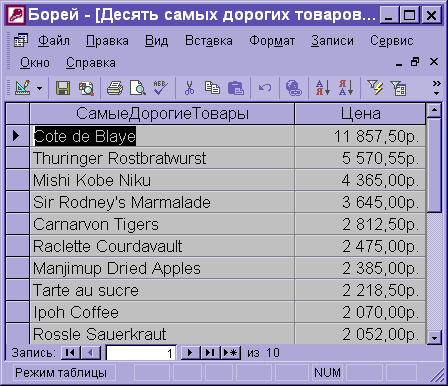Select the Manjimup Dried Apples cell
The image size is (448, 386).
tap(162, 268)
